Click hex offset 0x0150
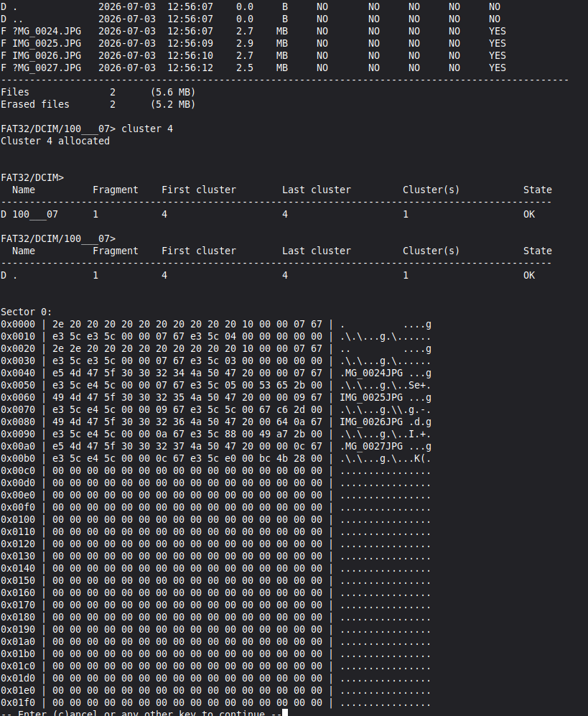The image size is (588, 716). coord(18,580)
